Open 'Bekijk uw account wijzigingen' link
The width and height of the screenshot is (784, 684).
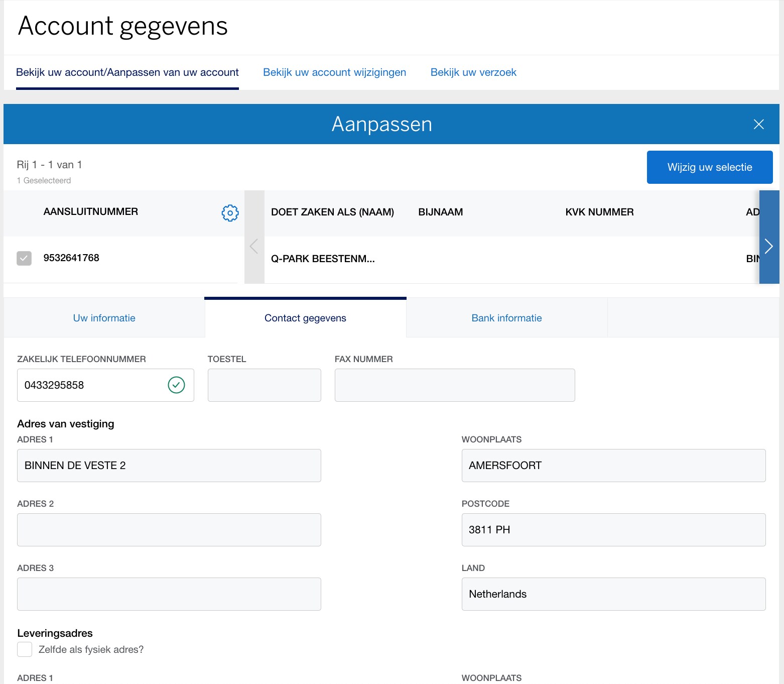[x=334, y=72]
